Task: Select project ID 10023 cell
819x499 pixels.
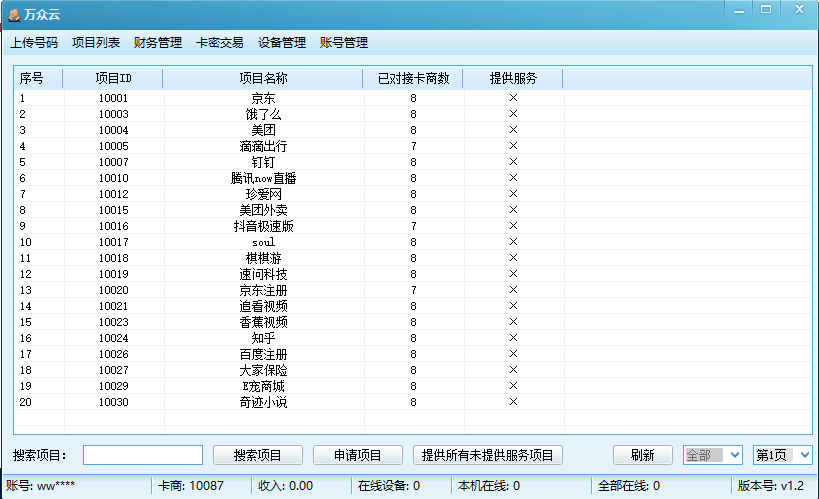Action: click(113, 322)
